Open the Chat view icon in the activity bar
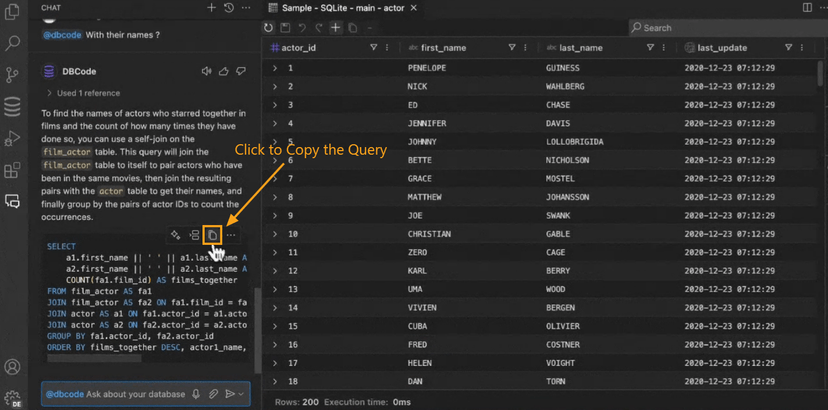The height and width of the screenshot is (410, 828). (x=12, y=201)
